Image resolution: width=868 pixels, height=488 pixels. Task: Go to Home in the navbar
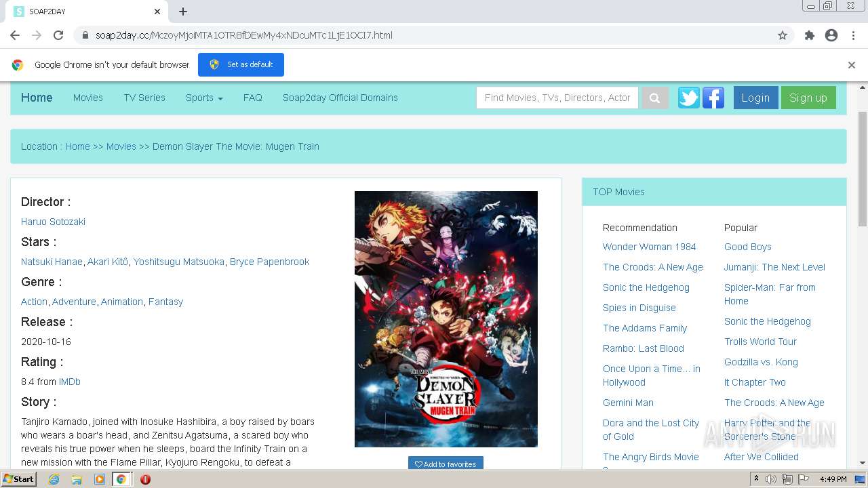tap(37, 98)
